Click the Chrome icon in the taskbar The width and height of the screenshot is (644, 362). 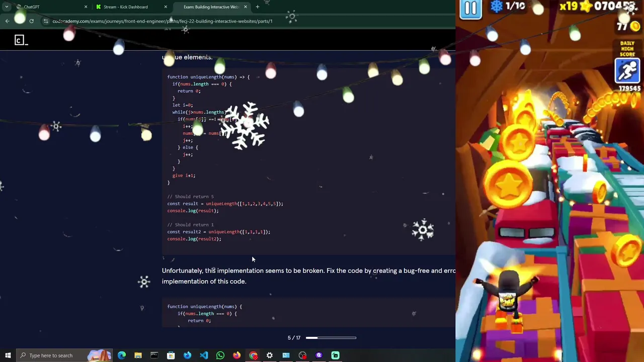[x=253, y=355]
